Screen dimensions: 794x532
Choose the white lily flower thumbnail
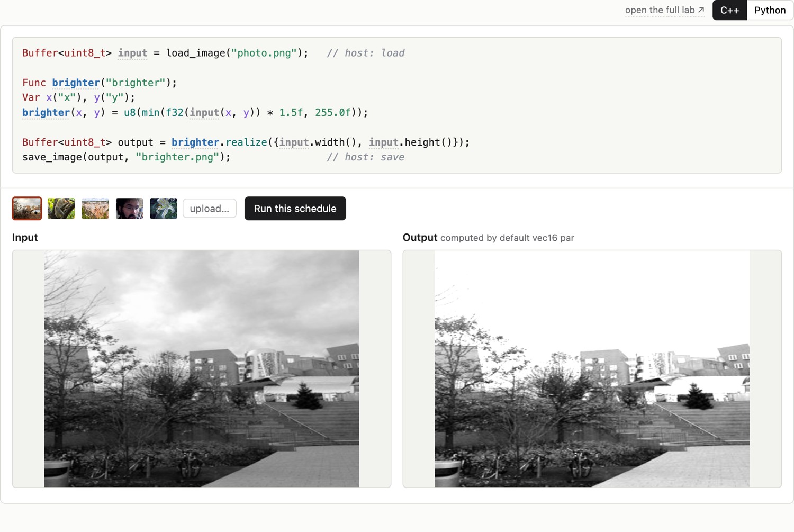(164, 209)
